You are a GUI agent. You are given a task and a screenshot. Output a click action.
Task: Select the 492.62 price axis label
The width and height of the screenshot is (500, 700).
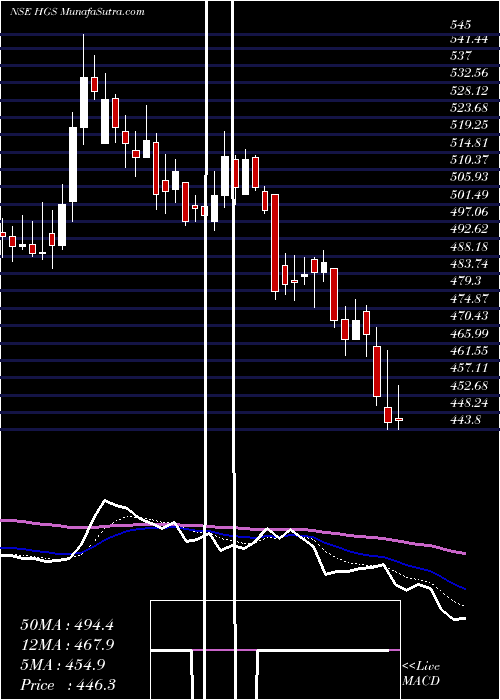tap(469, 229)
